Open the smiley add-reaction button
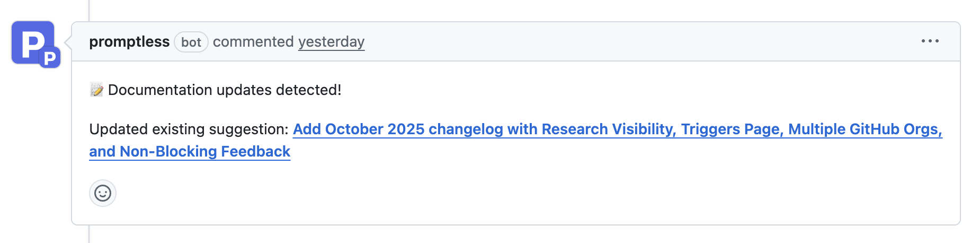 coord(103,193)
